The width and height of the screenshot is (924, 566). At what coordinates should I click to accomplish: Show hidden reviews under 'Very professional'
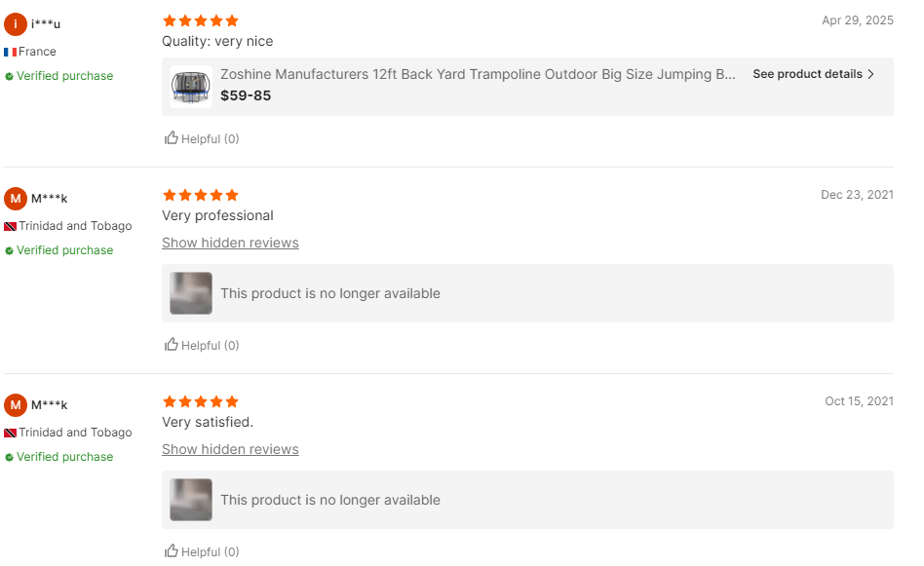[x=230, y=243]
